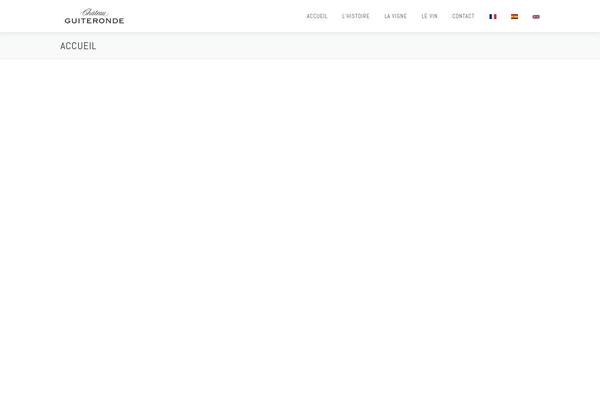Go to the L'Histoire page
Image resolution: width=600 pixels, height=400 pixels.
pyautogui.click(x=355, y=16)
